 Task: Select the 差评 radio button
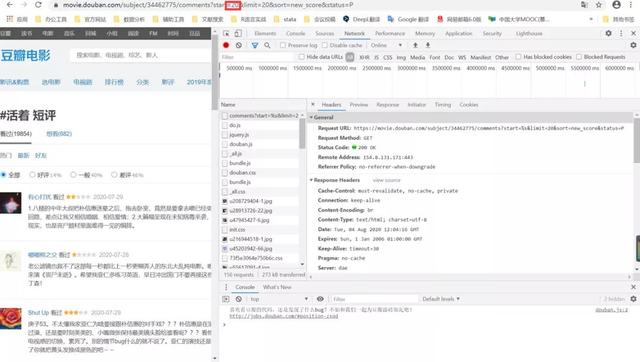pyautogui.click(x=114, y=175)
